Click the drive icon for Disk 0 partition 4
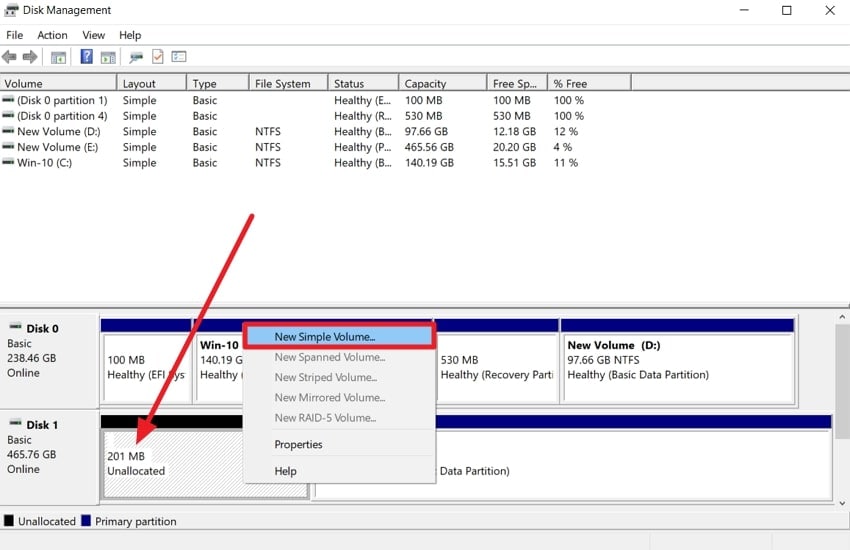This screenshot has height=550, width=850. coord(8,115)
